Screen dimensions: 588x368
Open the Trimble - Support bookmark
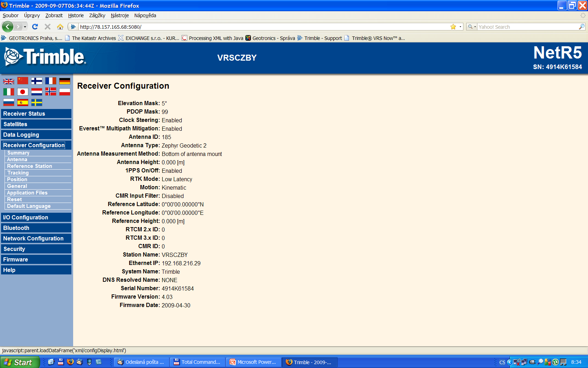click(320, 38)
